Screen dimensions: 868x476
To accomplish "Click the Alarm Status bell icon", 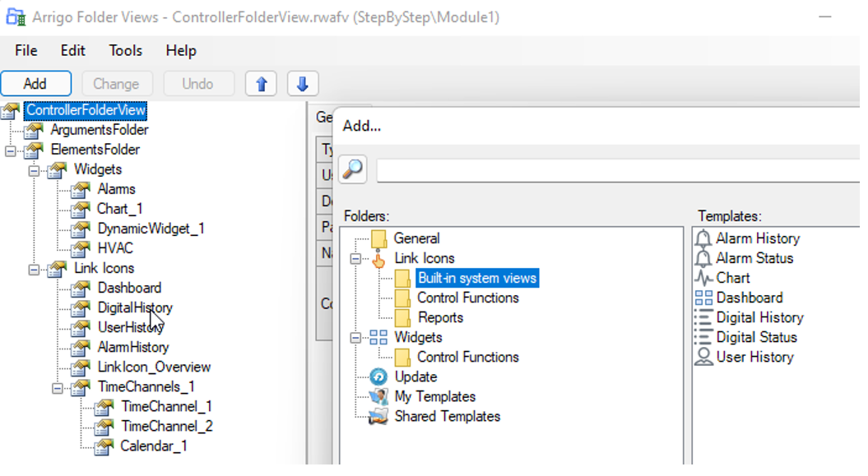I will tap(703, 259).
